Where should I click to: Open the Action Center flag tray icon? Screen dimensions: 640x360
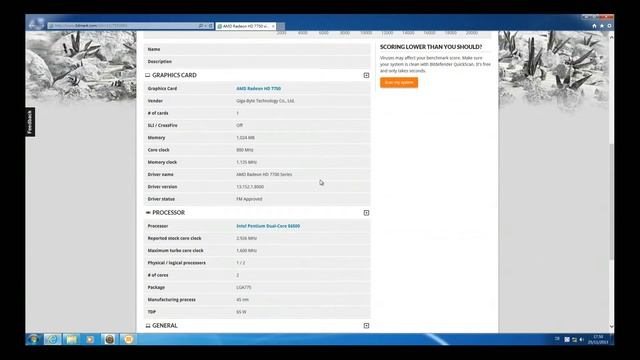click(x=567, y=340)
